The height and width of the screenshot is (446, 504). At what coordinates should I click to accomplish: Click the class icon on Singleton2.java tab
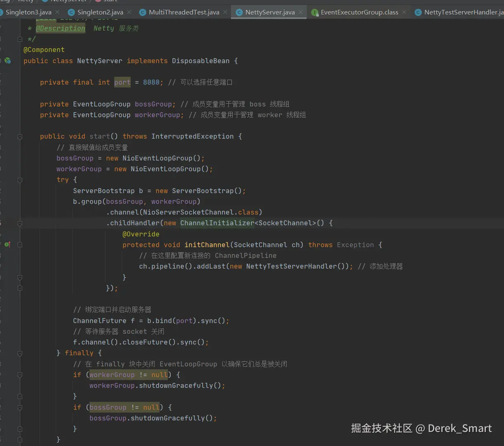71,12
